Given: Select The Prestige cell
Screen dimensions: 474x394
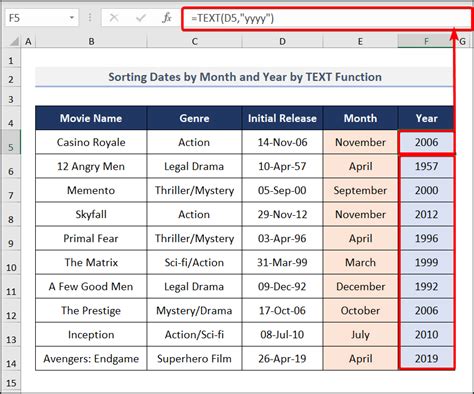Looking at the screenshot, I should click(91, 310).
